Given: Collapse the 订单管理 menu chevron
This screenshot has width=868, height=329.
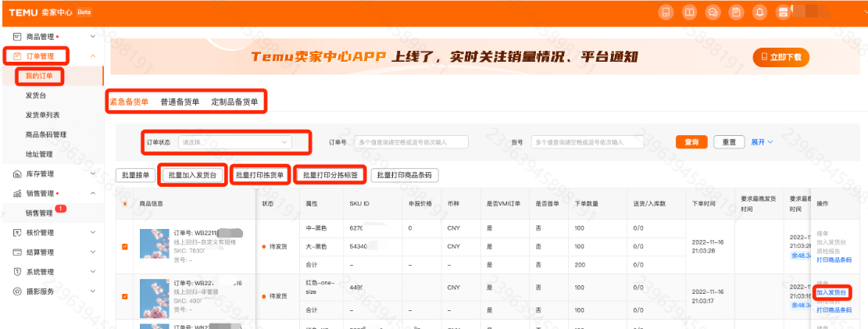Looking at the screenshot, I should [x=93, y=56].
